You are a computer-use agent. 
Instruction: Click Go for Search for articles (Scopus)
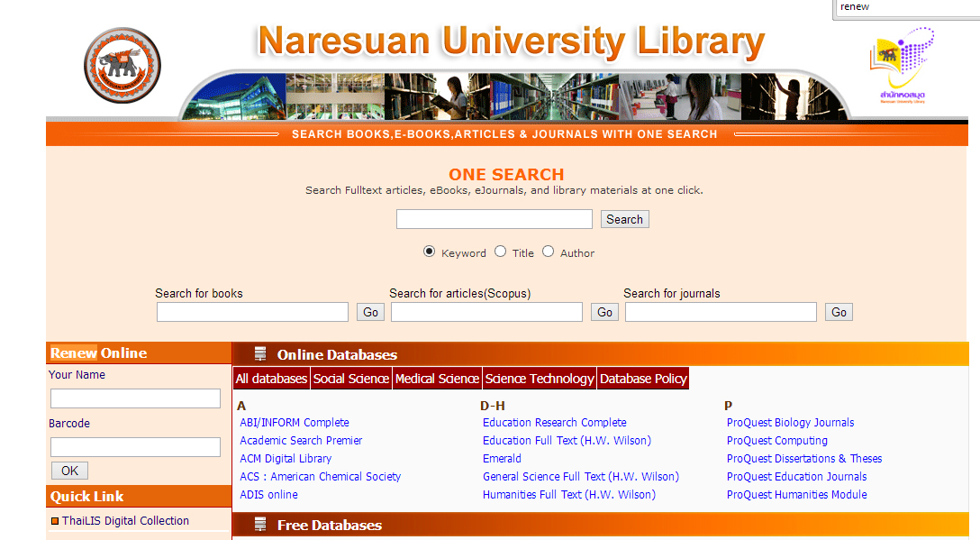point(605,312)
